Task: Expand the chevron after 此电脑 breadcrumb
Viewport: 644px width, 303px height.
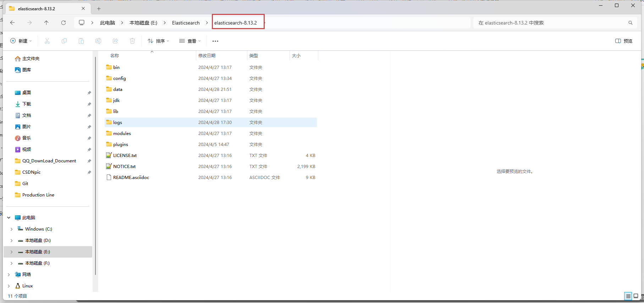Action: (122, 23)
